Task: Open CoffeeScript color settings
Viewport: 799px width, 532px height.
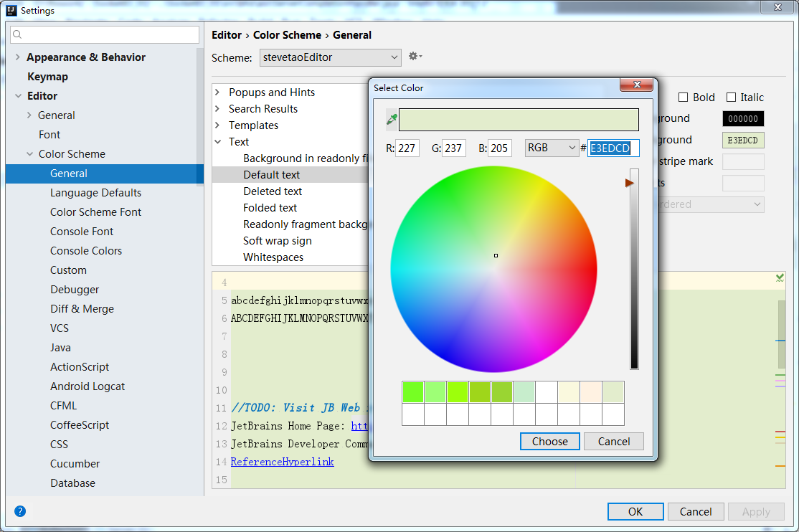Action: pyautogui.click(x=80, y=425)
